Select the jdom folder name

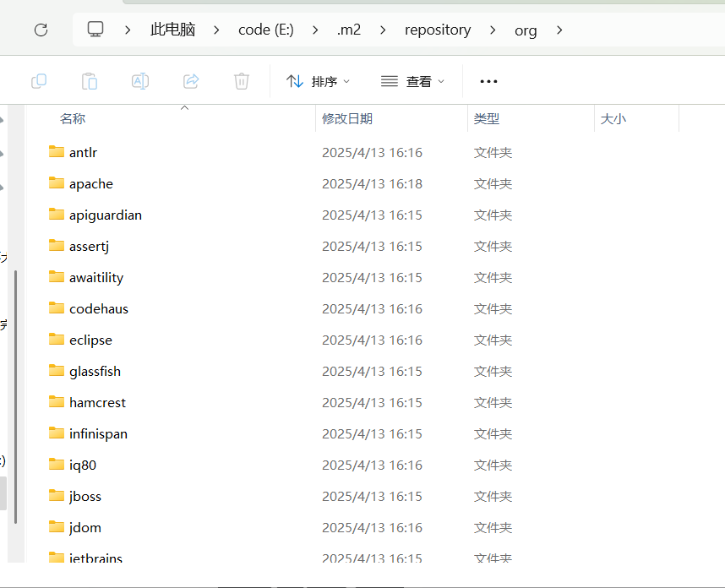click(85, 527)
